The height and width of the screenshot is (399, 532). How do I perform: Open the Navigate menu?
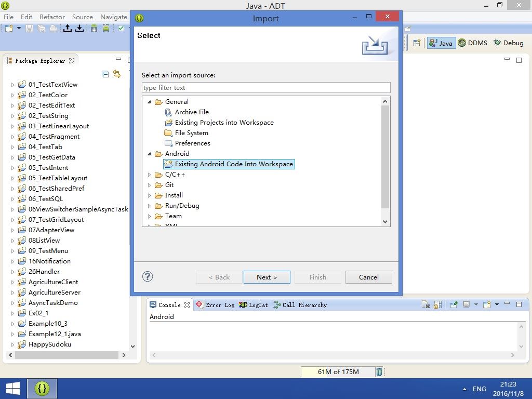point(114,17)
